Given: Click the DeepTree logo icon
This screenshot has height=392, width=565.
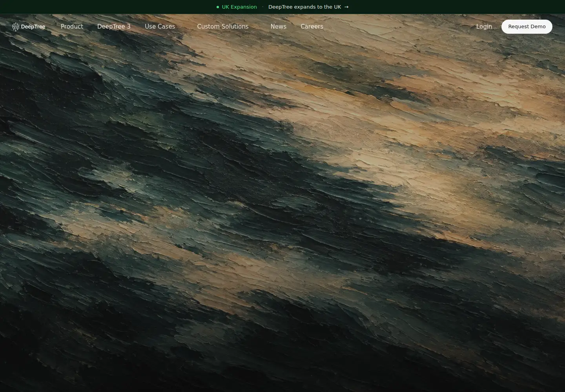Looking at the screenshot, I should coord(16,27).
